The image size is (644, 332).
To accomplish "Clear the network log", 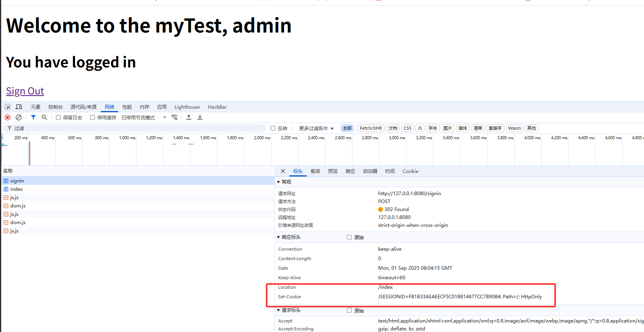I will [x=19, y=117].
